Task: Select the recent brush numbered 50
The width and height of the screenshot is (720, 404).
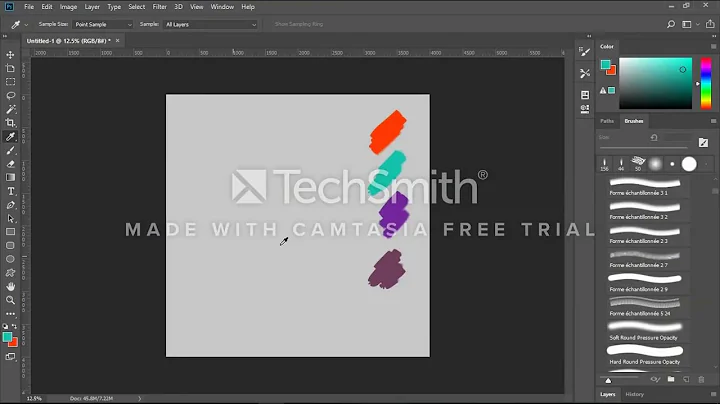Action: pyautogui.click(x=638, y=164)
